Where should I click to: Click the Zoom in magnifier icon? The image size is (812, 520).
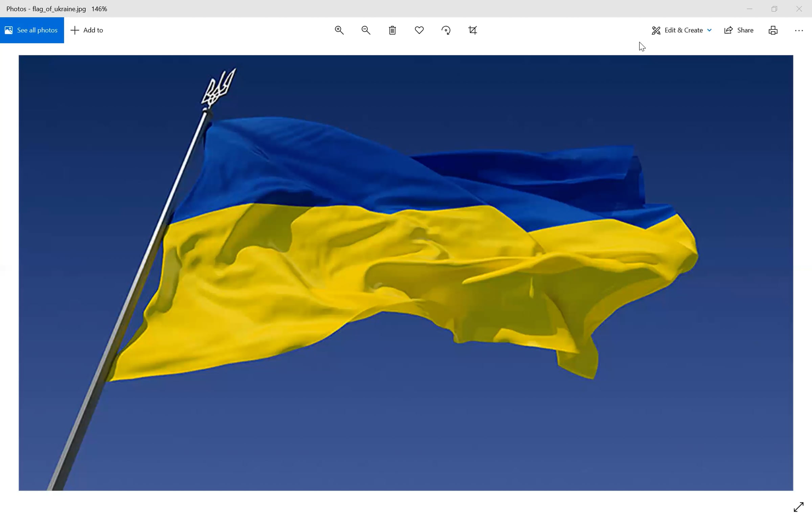point(339,30)
